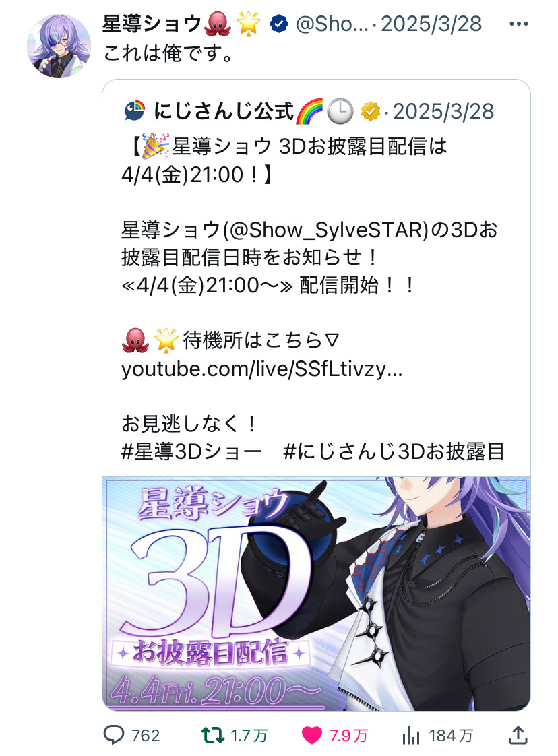Tap the gold verified badge of にじさんじ公式
558x756 pixels.
370,111
